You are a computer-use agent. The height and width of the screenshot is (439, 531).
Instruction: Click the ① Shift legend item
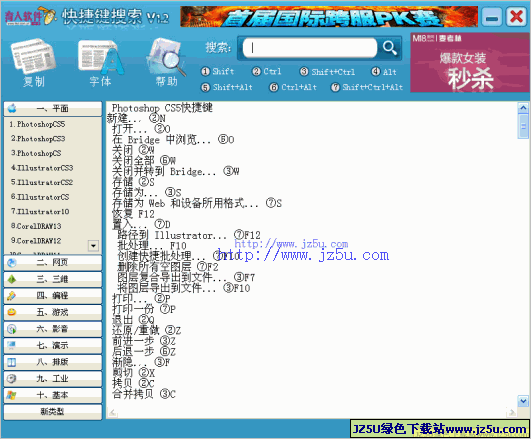pyautogui.click(x=218, y=72)
